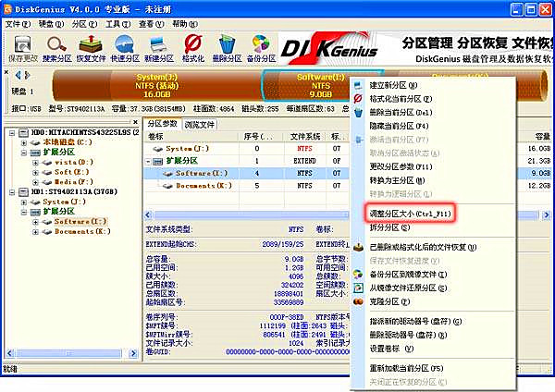This screenshot has width=555, height=392.
Task: Click partition table scrollbar right arrow
Action: tap(547, 214)
